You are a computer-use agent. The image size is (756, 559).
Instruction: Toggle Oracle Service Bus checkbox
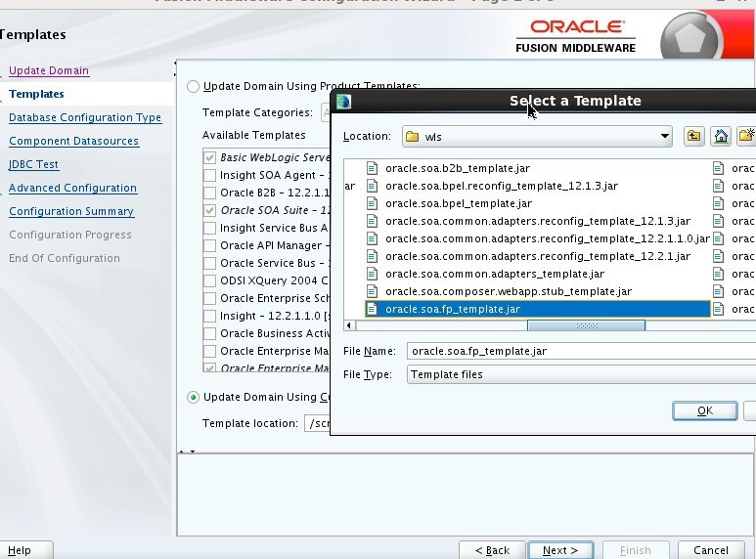209,263
